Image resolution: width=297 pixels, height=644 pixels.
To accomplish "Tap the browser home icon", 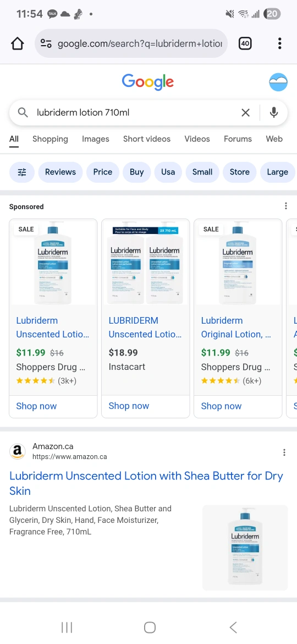I will (x=17, y=43).
